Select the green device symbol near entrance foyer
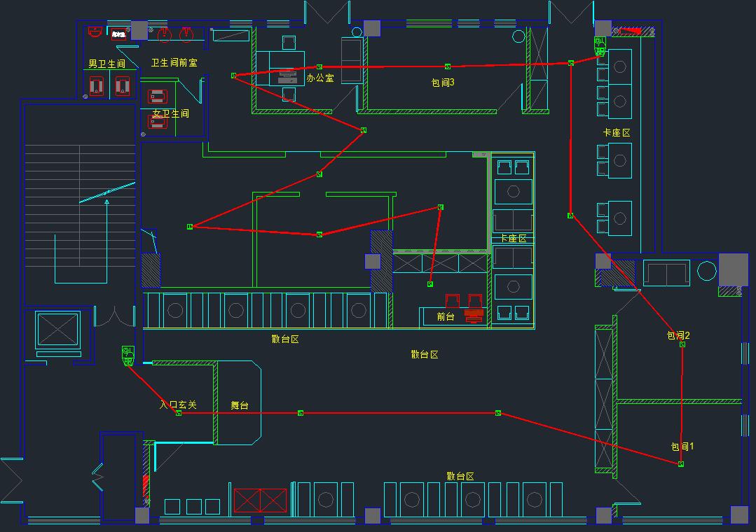This screenshot has height=532, width=756. [128, 356]
